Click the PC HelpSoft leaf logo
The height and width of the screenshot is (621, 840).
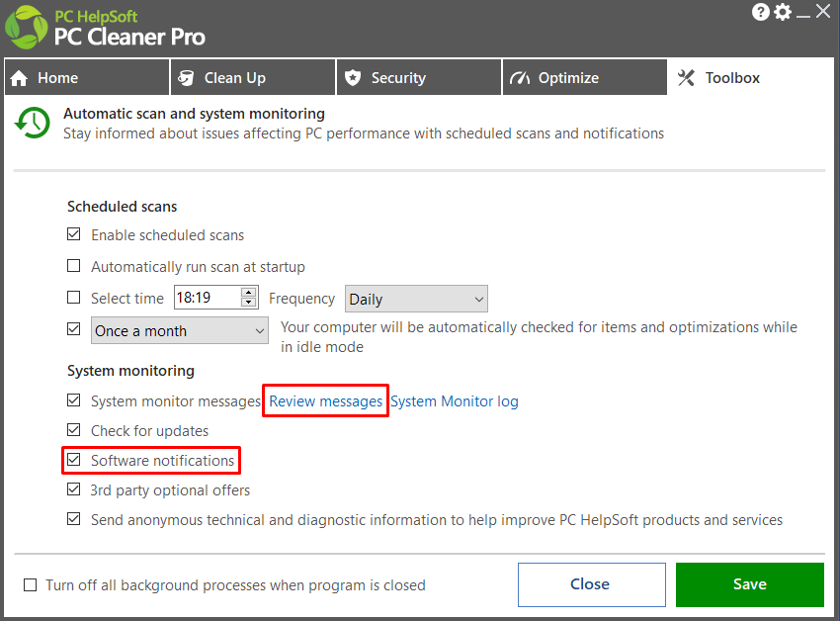coord(27,27)
